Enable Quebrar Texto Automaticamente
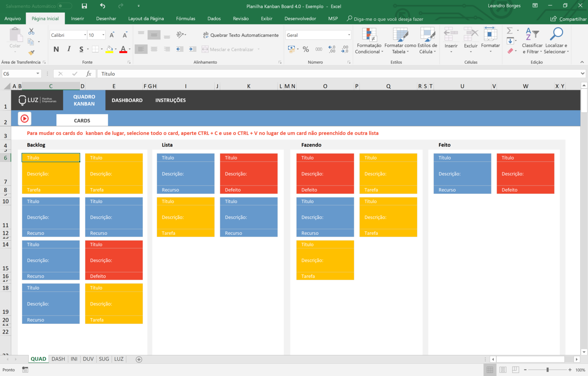 point(241,35)
